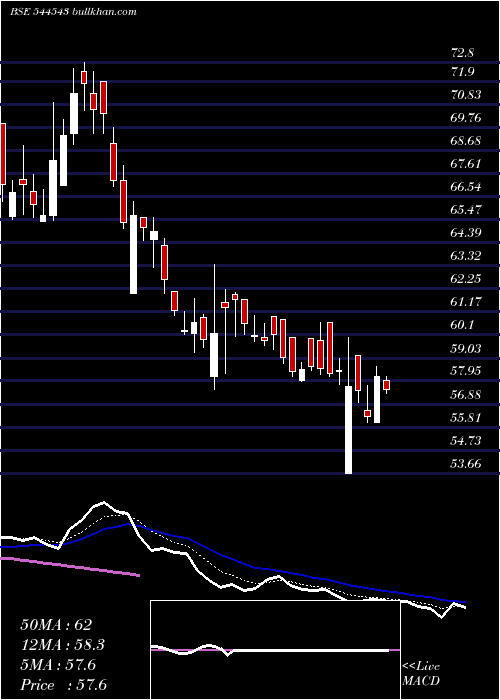Click the highest red candle near 71.9
The image size is (500, 700).
(84, 77)
